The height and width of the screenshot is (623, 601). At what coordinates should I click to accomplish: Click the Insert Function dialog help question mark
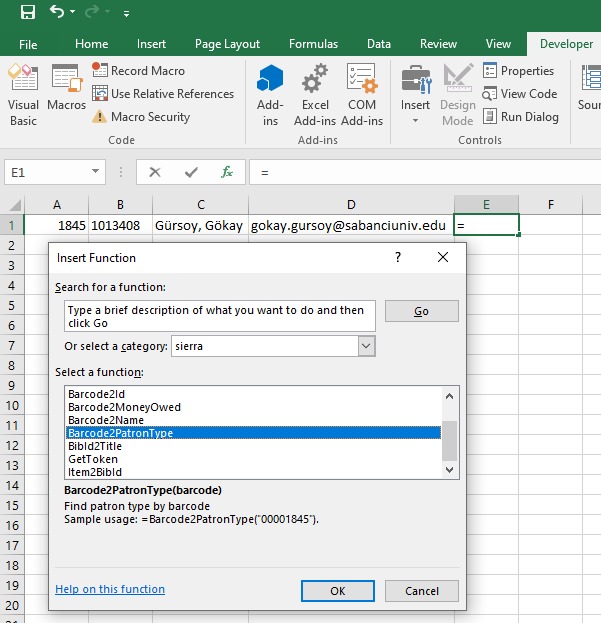pyautogui.click(x=398, y=257)
